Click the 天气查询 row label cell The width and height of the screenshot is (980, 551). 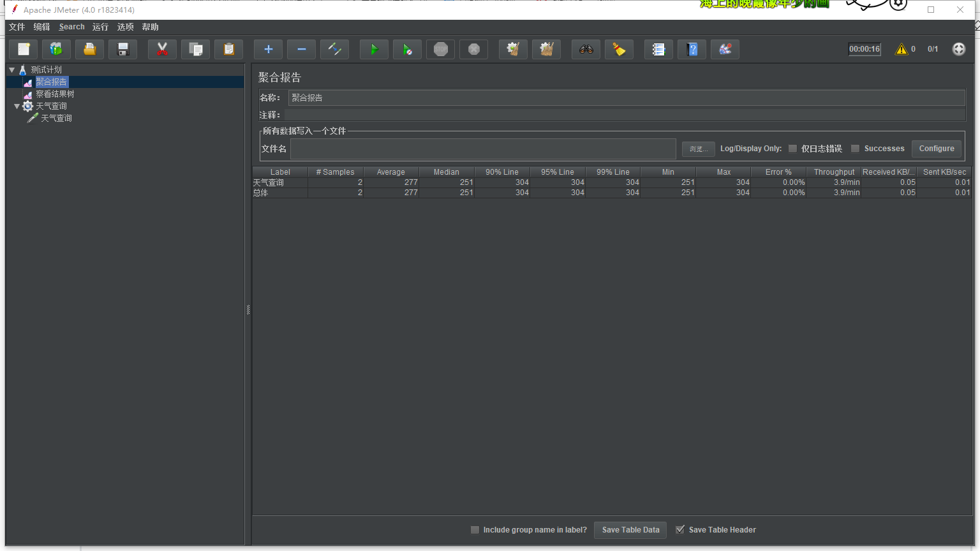[280, 182]
